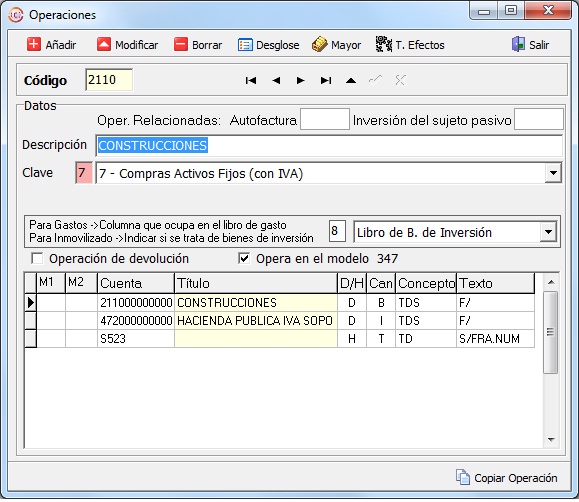Expand the Clave dropdown list
This screenshot has width=579, height=502.
click(x=553, y=173)
